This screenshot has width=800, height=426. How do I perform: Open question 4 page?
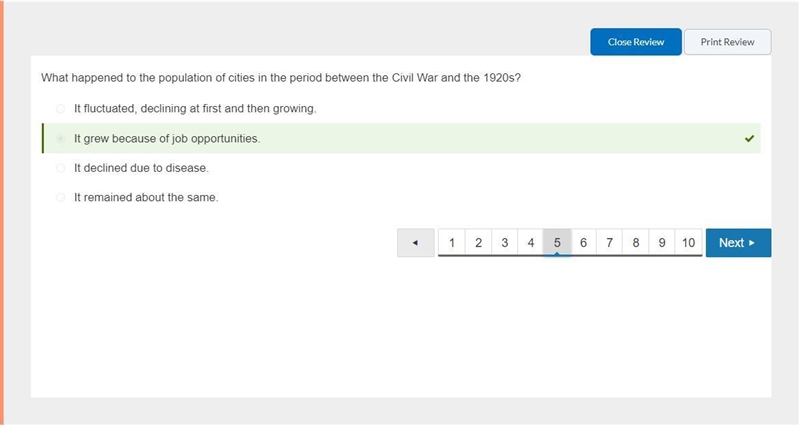tap(531, 243)
